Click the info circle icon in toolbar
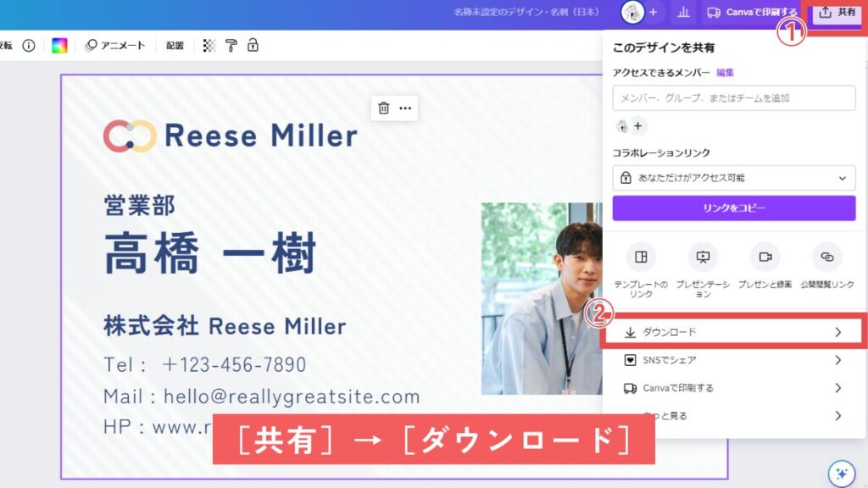 tap(29, 46)
